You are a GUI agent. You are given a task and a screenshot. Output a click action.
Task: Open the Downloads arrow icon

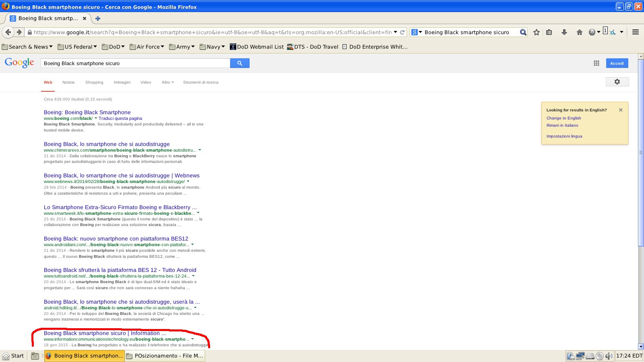tap(564, 32)
